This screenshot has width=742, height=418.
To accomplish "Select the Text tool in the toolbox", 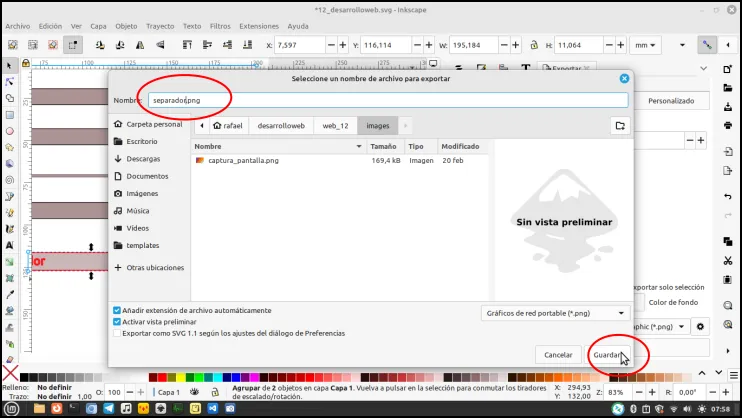I will (x=9, y=245).
